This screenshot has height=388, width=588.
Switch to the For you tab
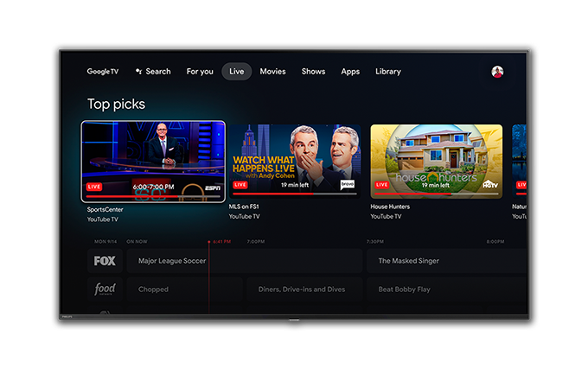coord(200,72)
